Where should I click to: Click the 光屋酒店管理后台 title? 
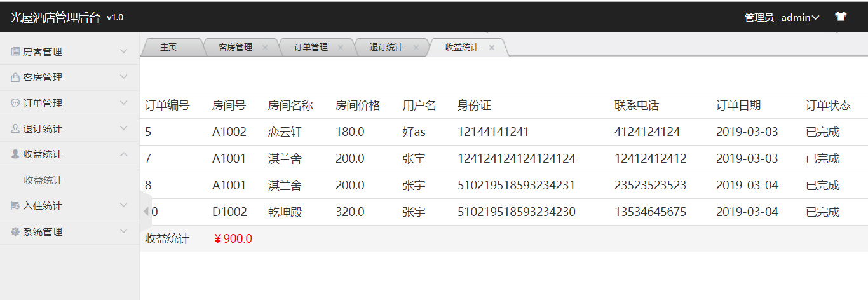click(x=55, y=18)
